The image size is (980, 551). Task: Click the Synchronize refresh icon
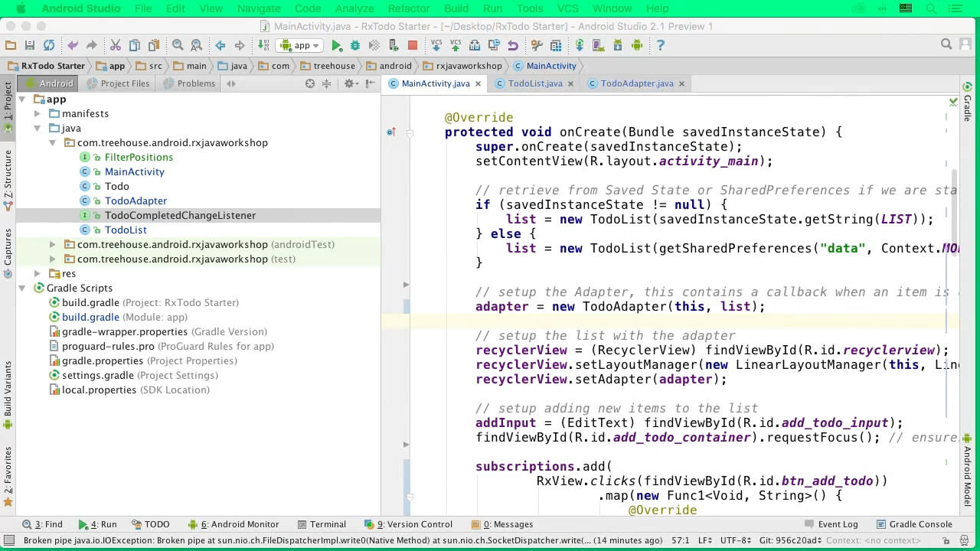49,45
